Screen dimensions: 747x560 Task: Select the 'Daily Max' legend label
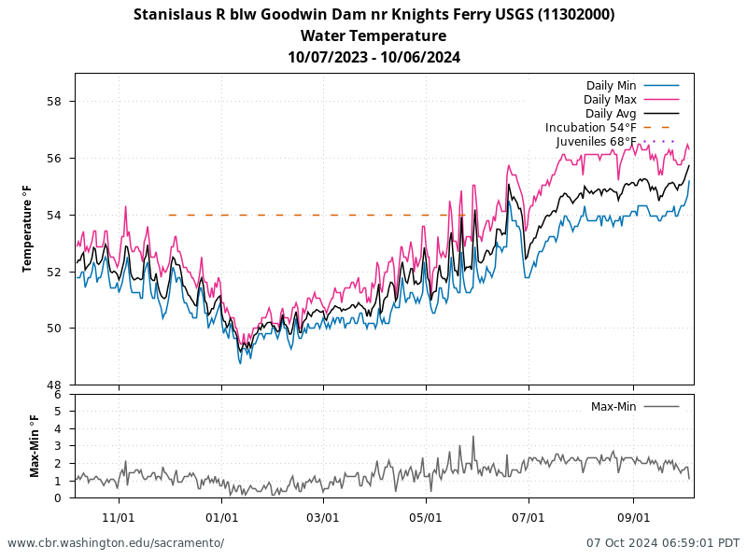click(610, 100)
